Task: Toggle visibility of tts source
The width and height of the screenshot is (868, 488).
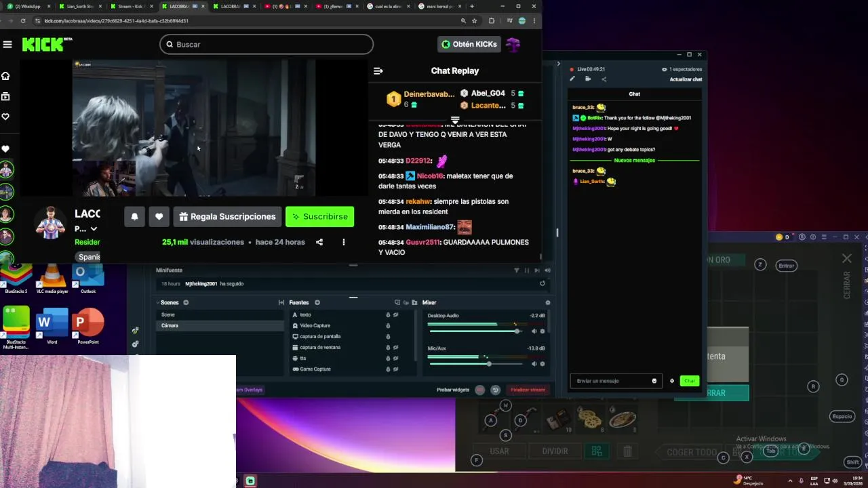Action: (x=396, y=359)
